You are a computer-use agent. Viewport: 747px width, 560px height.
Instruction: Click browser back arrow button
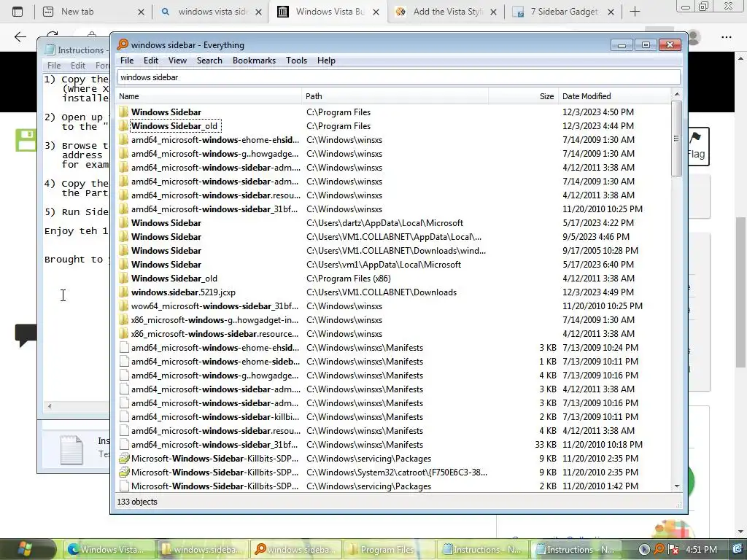tap(20, 36)
